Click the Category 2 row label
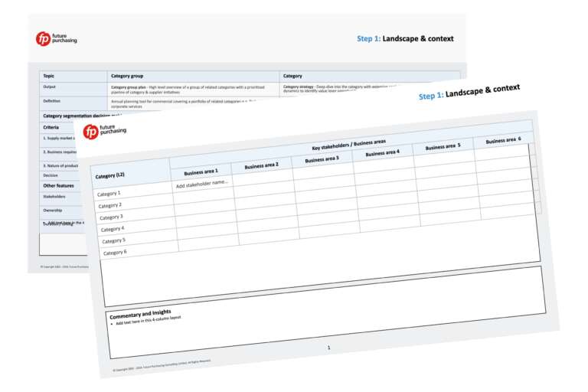 110,205
